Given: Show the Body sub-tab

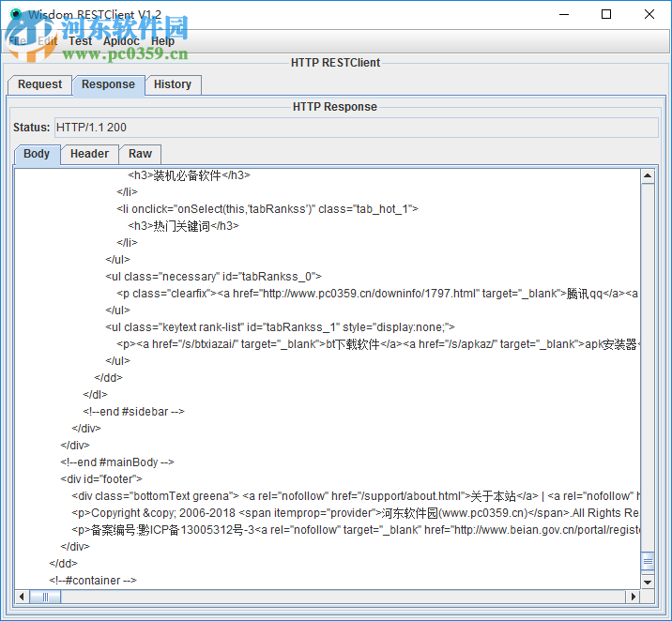Looking at the screenshot, I should [37, 154].
